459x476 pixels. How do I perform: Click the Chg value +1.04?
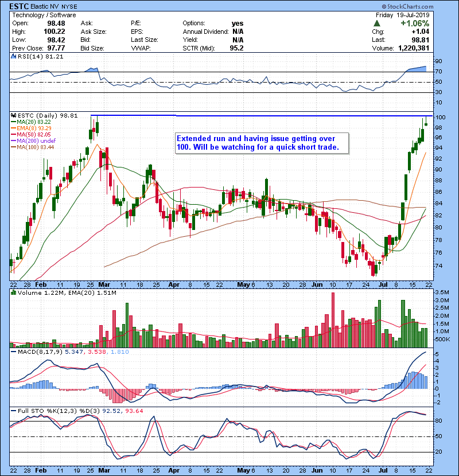click(x=421, y=32)
